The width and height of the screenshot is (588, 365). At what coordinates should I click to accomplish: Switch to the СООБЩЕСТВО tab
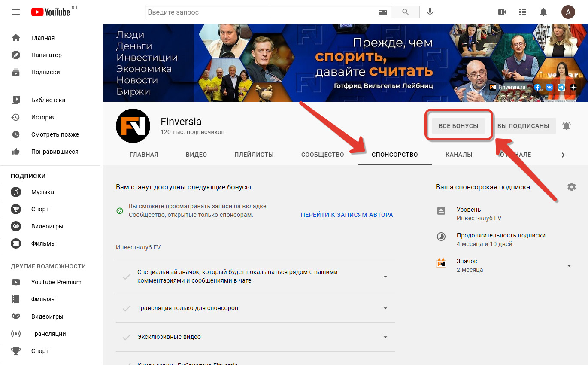pyautogui.click(x=323, y=155)
